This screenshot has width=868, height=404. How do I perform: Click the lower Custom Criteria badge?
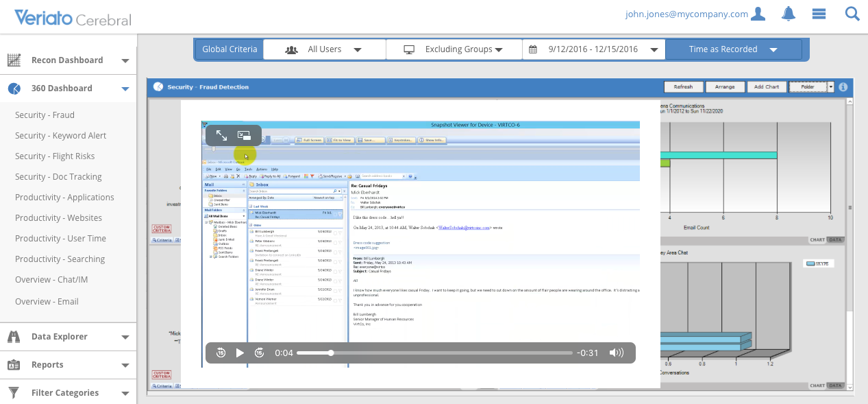coord(161,375)
